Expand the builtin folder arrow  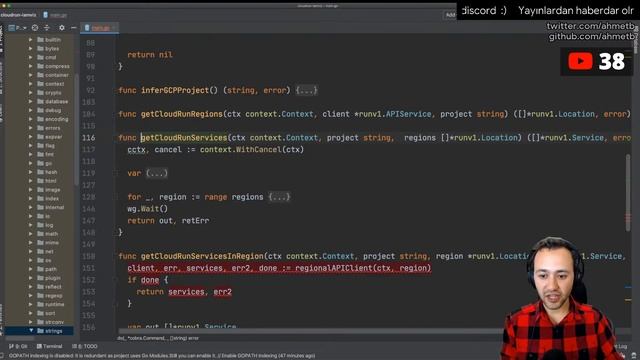31,40
